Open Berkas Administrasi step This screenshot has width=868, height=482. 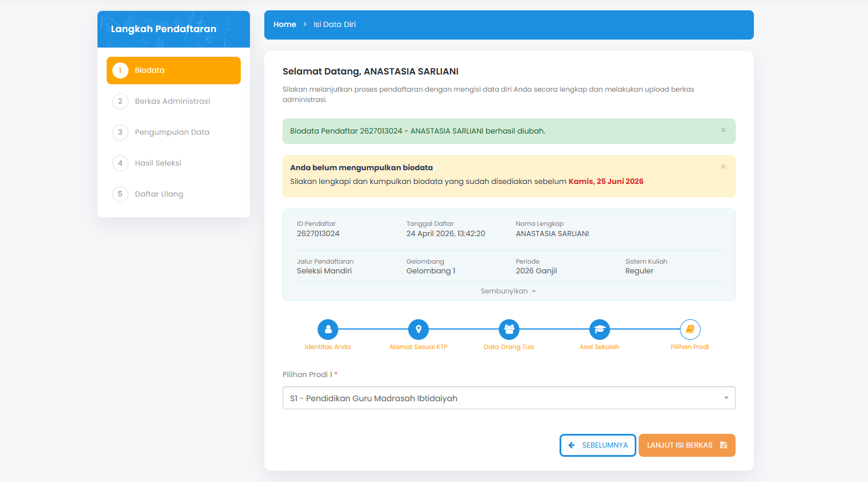pos(172,101)
